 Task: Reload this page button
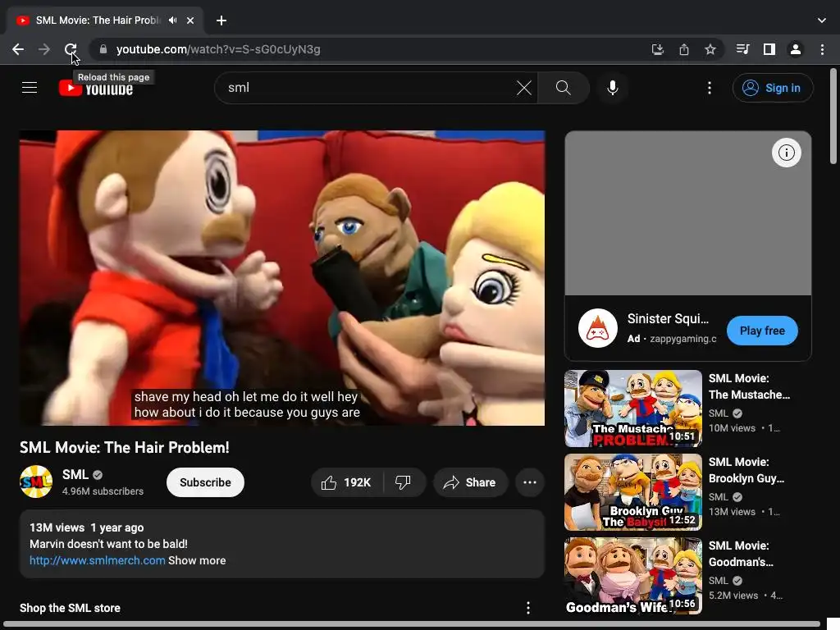71,49
